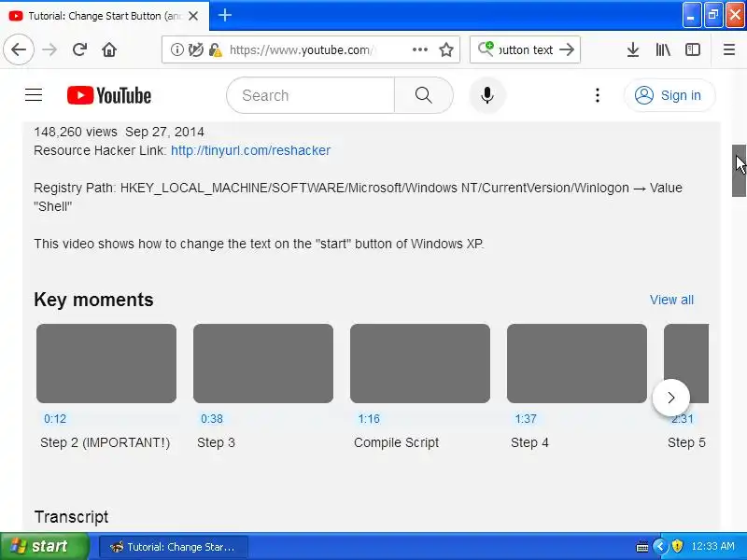Jump to timestamp 0:12

[55, 418]
